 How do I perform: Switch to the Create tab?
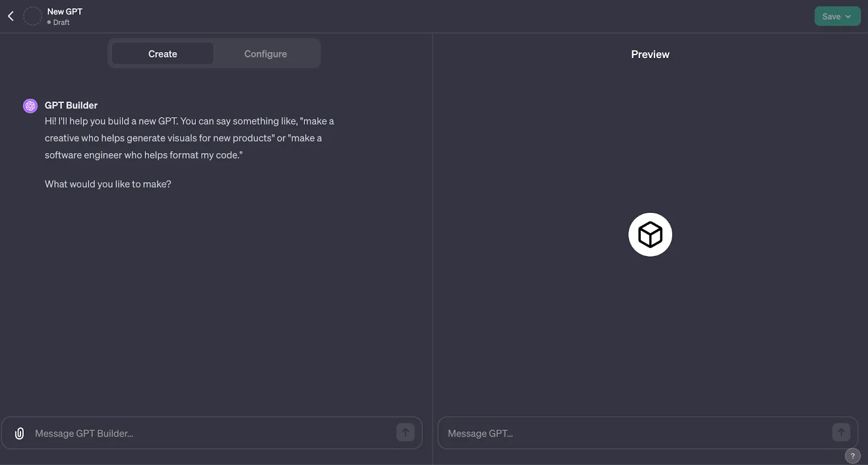coord(163,54)
